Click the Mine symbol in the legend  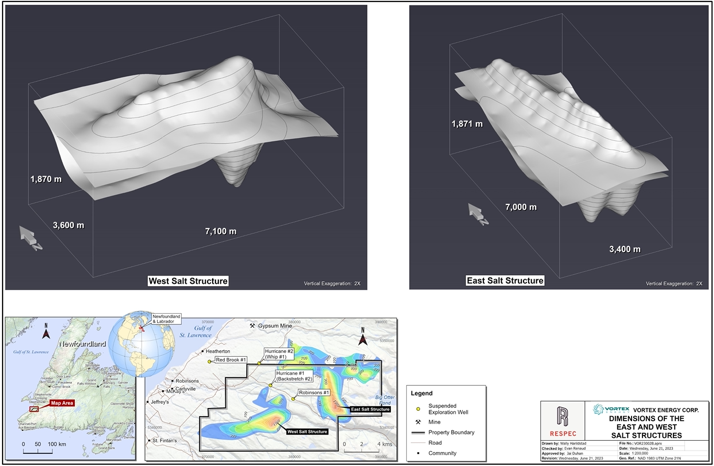pyautogui.click(x=417, y=422)
